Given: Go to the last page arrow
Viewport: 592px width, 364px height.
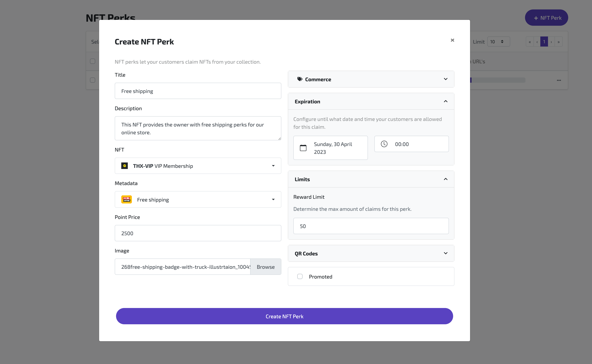Looking at the screenshot, I should point(558,42).
